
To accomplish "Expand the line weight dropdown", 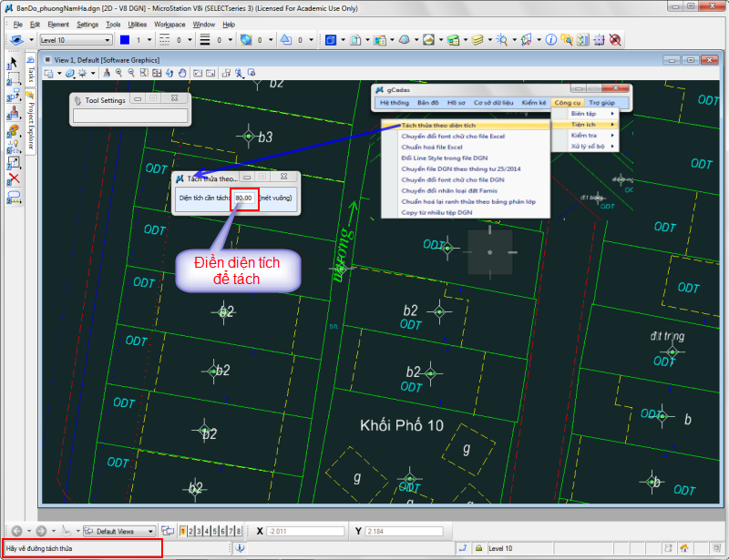I will tap(230, 40).
